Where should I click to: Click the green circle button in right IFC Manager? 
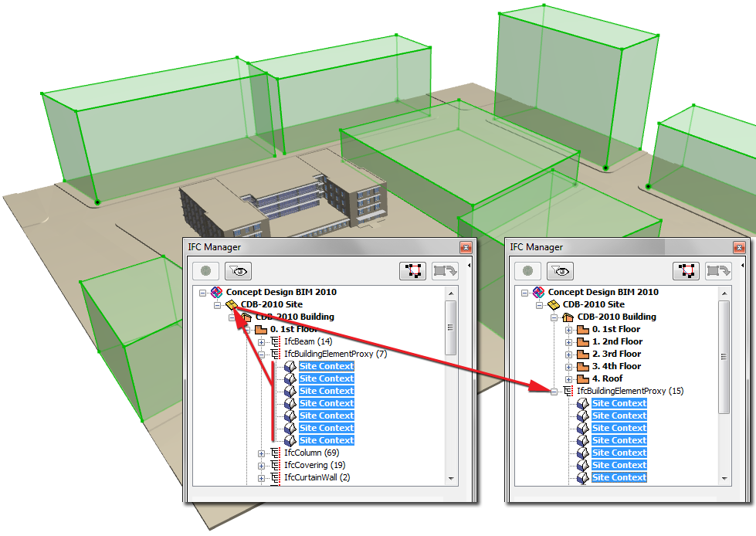(x=528, y=271)
